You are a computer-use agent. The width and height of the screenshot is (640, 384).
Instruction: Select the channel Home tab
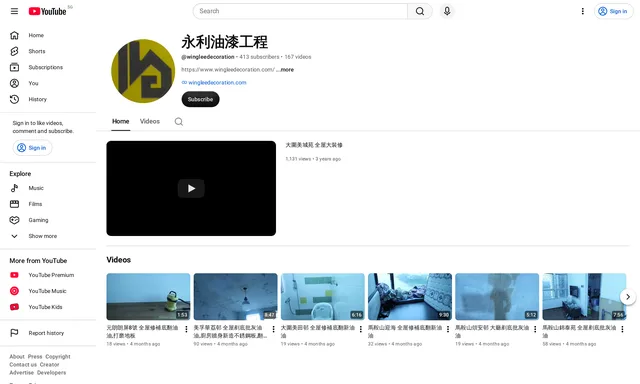120,121
